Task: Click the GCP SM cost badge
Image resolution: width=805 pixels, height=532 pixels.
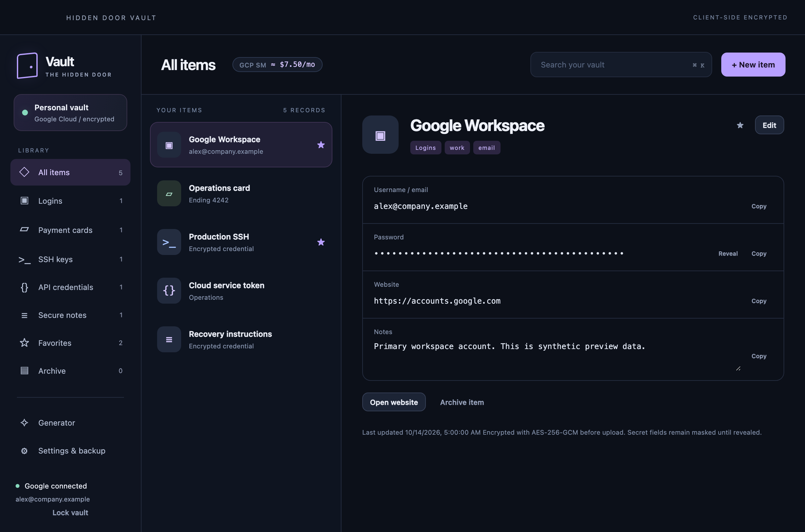Action: pyautogui.click(x=277, y=65)
